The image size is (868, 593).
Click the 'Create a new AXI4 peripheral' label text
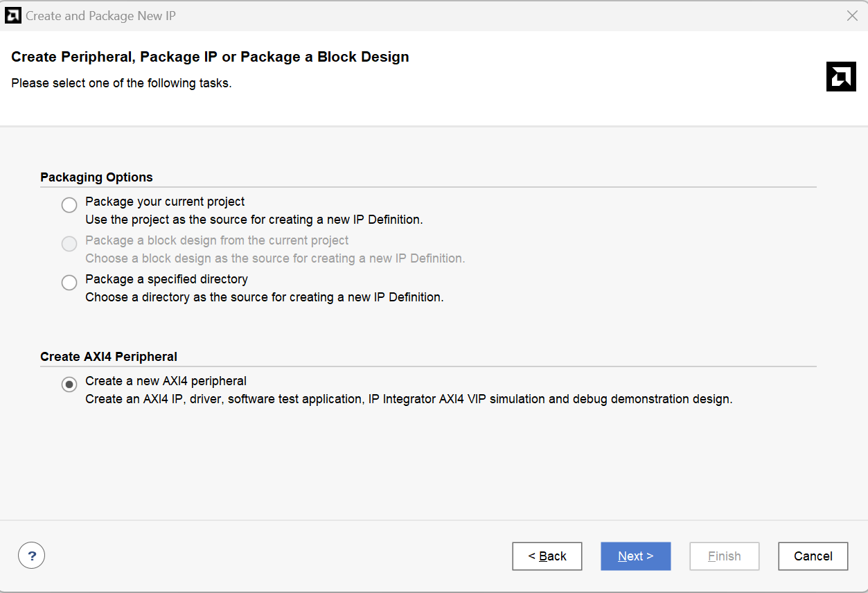coord(166,381)
